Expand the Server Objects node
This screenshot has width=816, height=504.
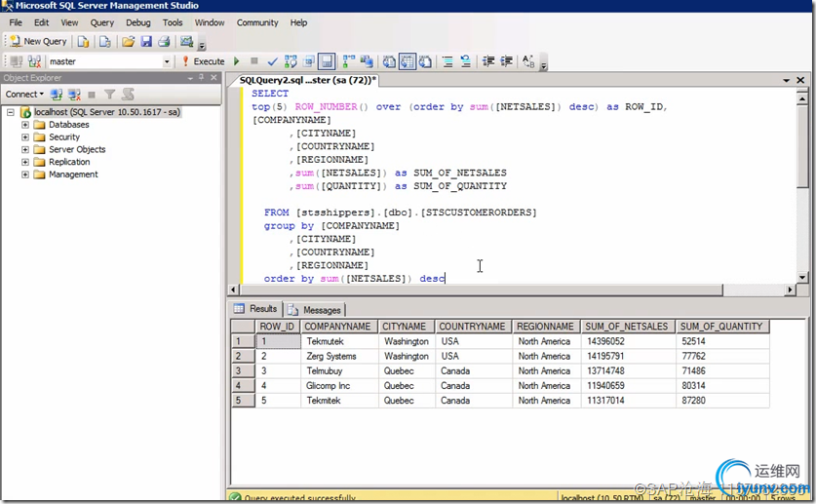pyautogui.click(x=25, y=150)
